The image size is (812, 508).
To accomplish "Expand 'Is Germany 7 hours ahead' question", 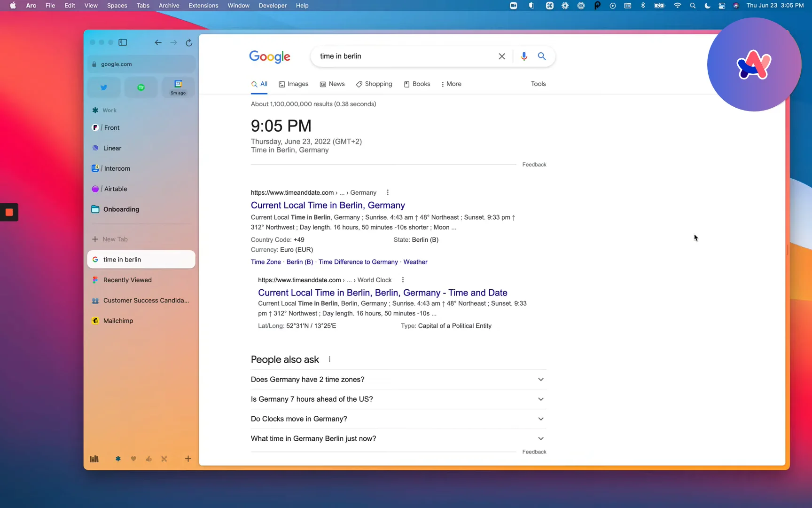I will [398, 399].
